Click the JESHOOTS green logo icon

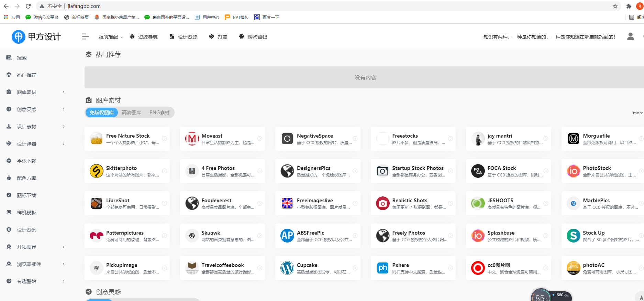pyautogui.click(x=478, y=203)
